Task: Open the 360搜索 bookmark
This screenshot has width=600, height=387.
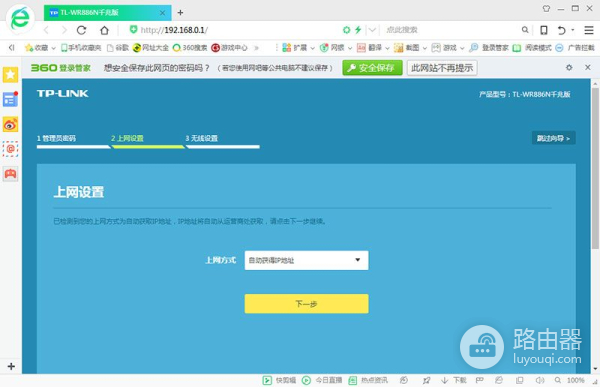Action: pyautogui.click(x=190, y=48)
